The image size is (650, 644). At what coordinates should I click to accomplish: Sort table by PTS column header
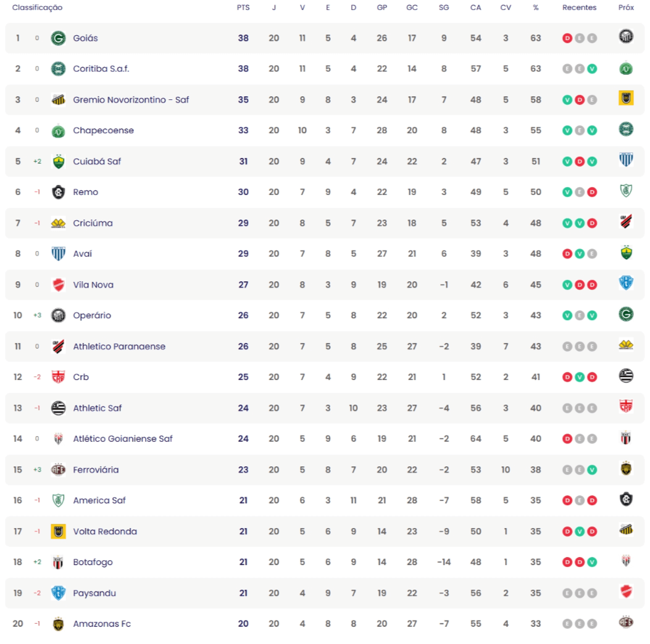click(x=243, y=7)
